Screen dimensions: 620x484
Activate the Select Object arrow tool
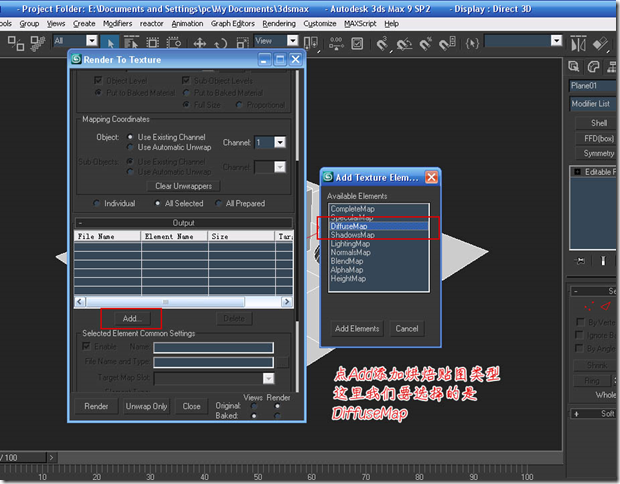click(x=110, y=42)
